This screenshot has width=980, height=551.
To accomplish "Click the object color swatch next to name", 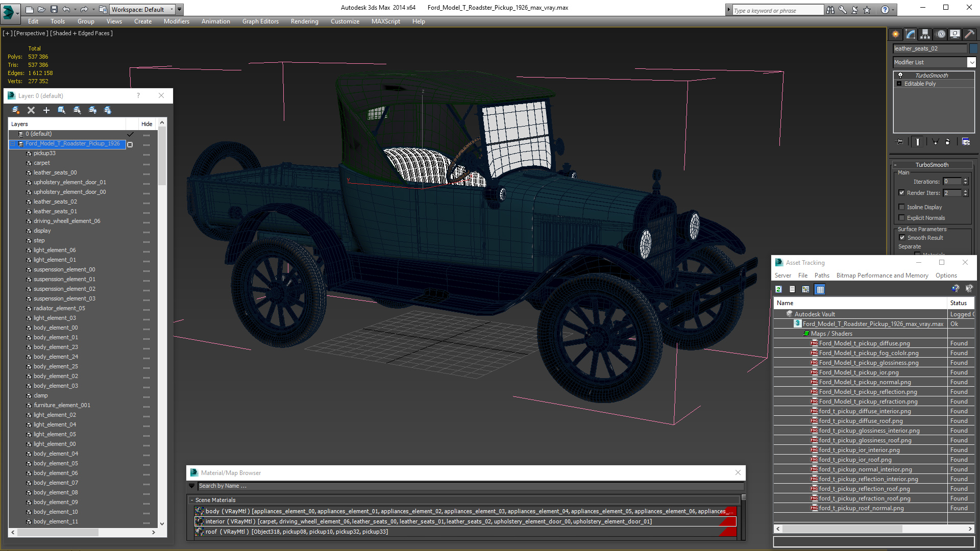I will pos(973,48).
